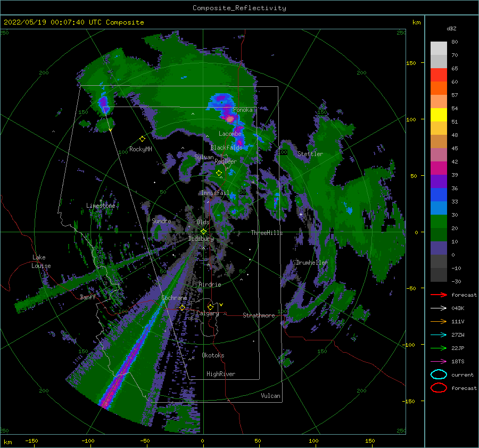Click the Calgary city label
The width and height of the screenshot is (479, 448).
pyautogui.click(x=208, y=313)
